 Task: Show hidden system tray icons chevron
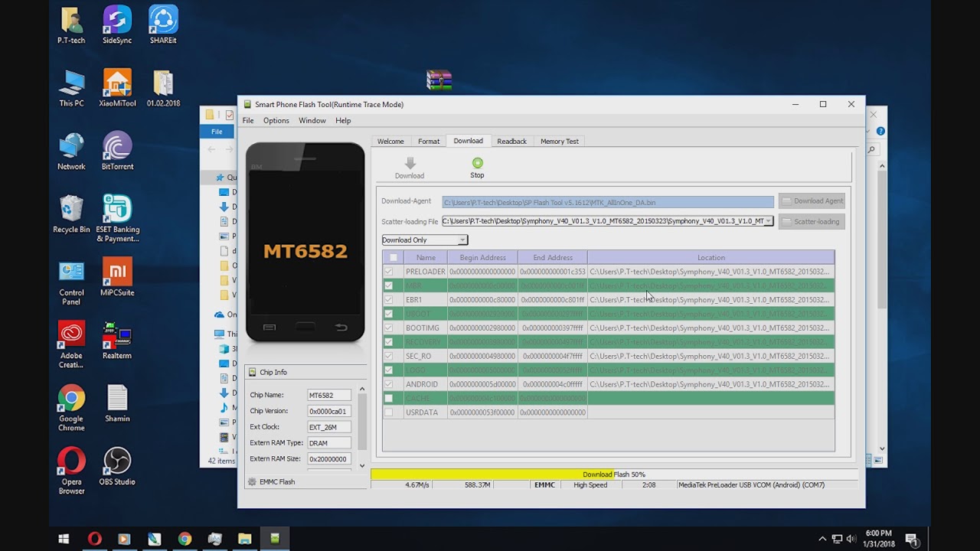822,539
